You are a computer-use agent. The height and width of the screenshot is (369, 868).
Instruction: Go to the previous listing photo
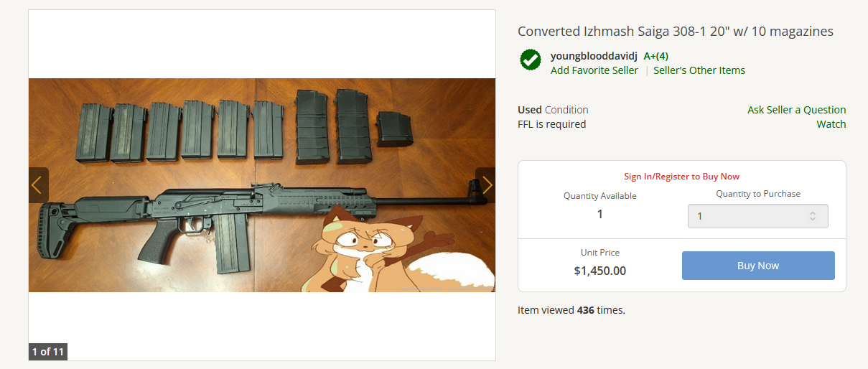click(38, 185)
